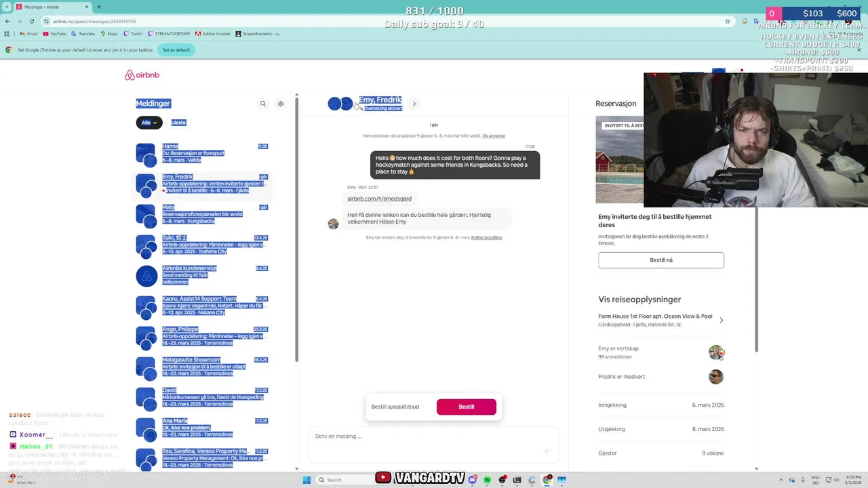Open Teo, Serafina, Verano Property conversation
This screenshot has width=868, height=488.
click(x=202, y=458)
